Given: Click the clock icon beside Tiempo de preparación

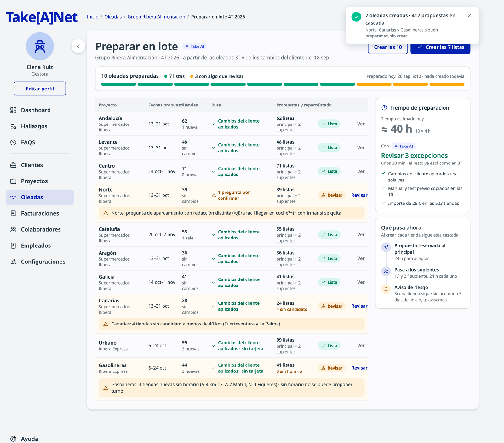Looking at the screenshot, I should pyautogui.click(x=384, y=108).
